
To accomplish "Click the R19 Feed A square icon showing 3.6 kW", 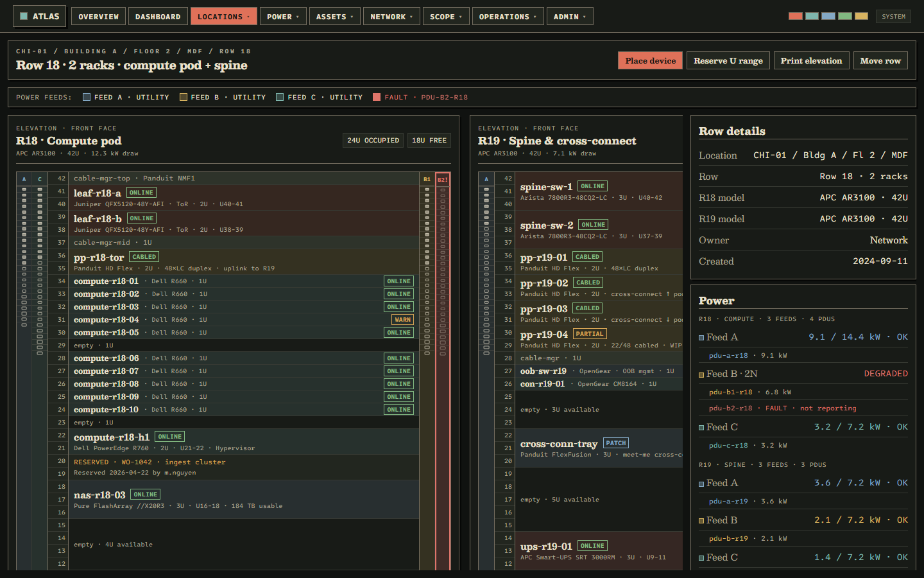I will click(x=701, y=484).
